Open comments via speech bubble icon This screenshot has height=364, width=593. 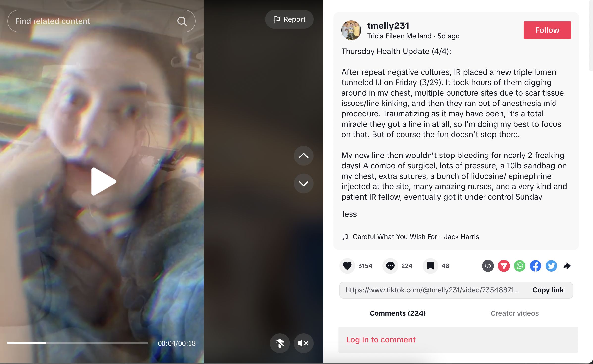(x=390, y=266)
